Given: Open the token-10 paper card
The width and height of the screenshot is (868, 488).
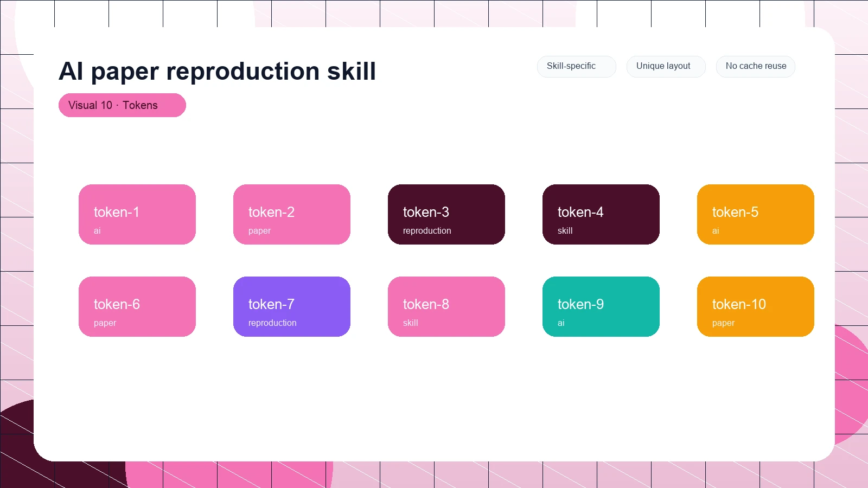Looking at the screenshot, I should (x=756, y=306).
